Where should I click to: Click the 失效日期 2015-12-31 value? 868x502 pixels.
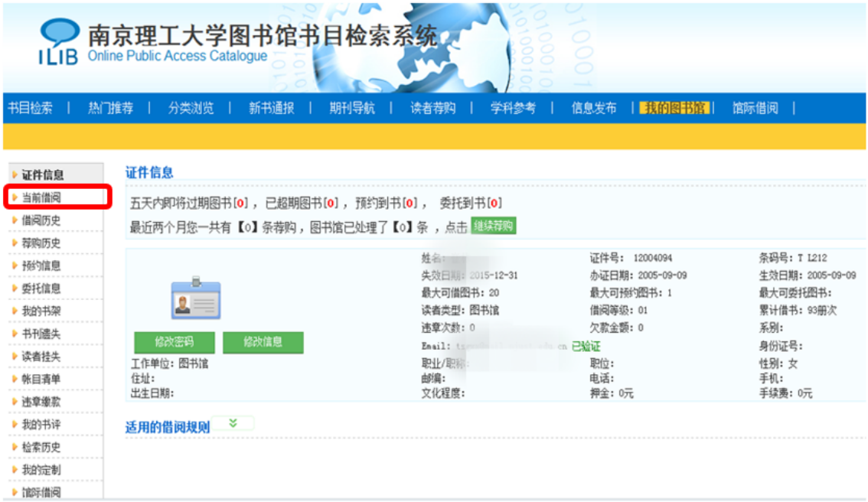(x=494, y=275)
